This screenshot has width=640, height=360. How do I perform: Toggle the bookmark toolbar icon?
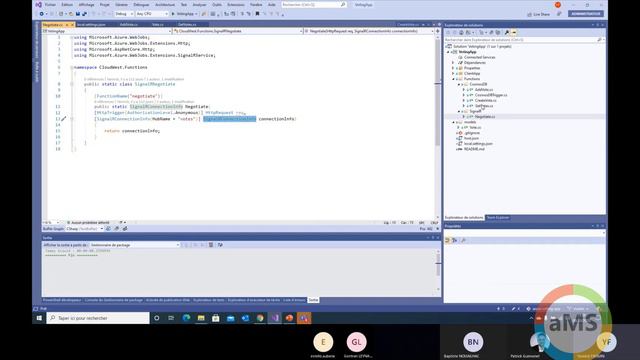point(257,14)
